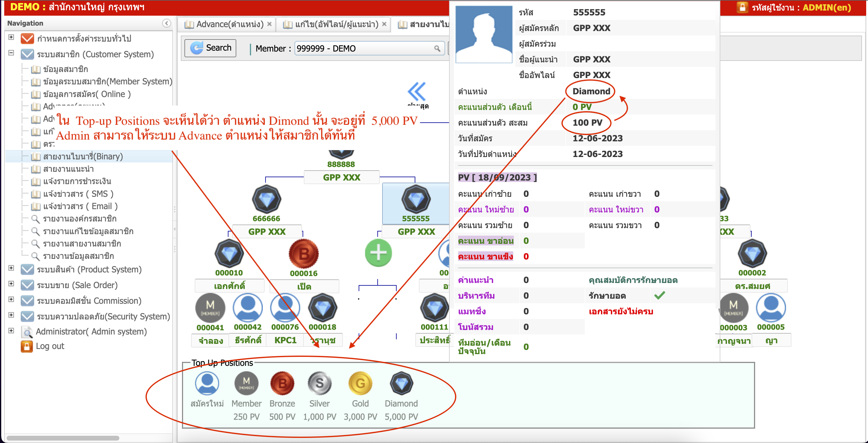This screenshot has width=868, height=443.
Task: Open สายงานแนะนำ in the navigation tree
Action: click(x=68, y=169)
